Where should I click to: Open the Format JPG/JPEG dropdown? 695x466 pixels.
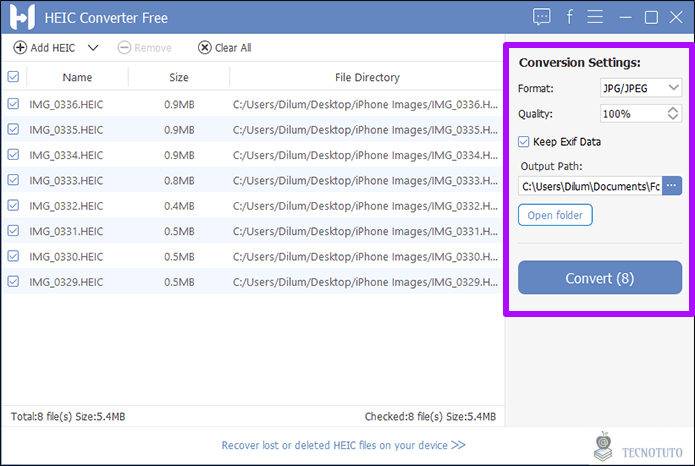(640, 88)
